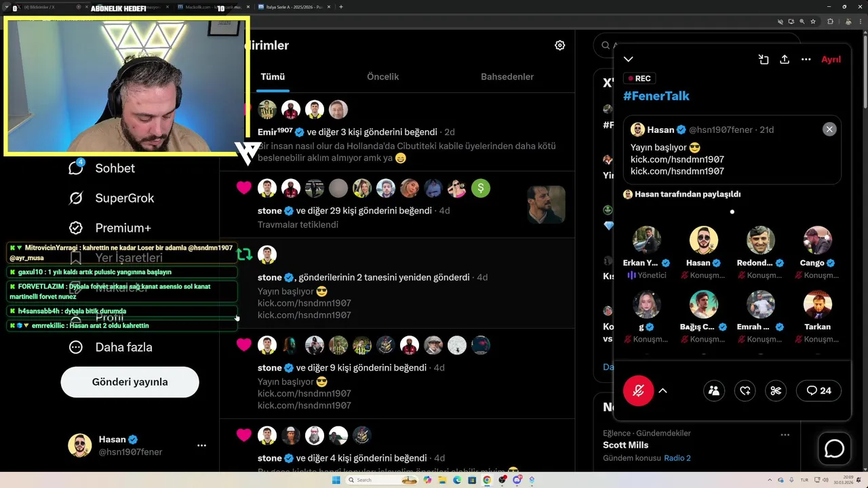Open the Space page indicator dot

click(x=732, y=211)
